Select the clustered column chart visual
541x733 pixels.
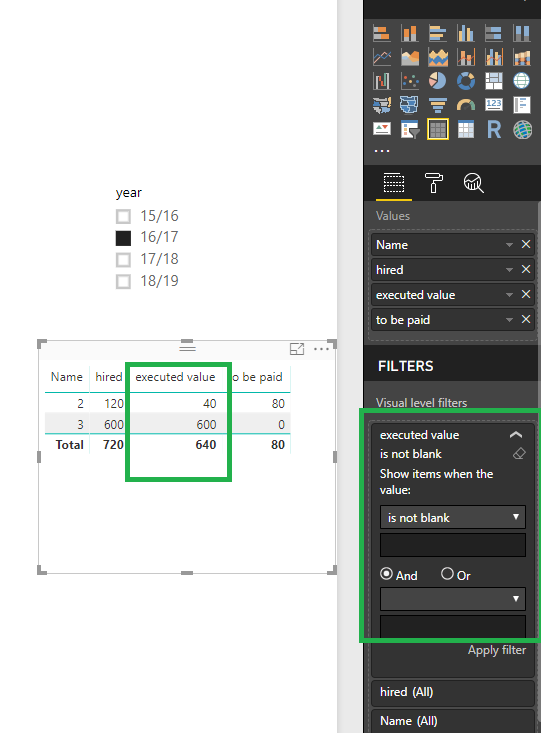pos(466,34)
